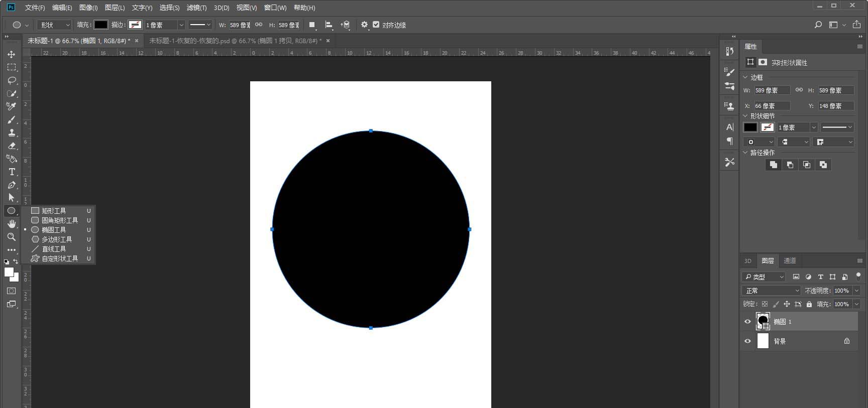Screen dimensions: 868x408
Task: Open the layer filter 类型 dropdown
Action: [x=764, y=277]
